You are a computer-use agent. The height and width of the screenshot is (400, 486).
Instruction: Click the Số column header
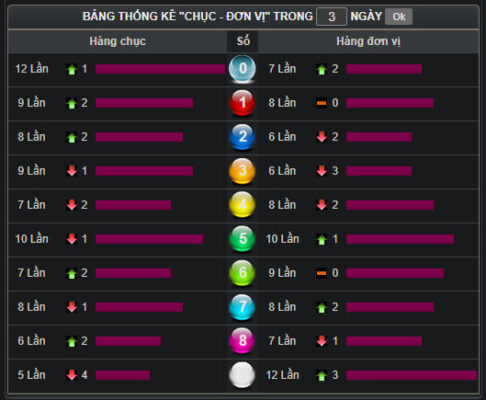pos(243,41)
